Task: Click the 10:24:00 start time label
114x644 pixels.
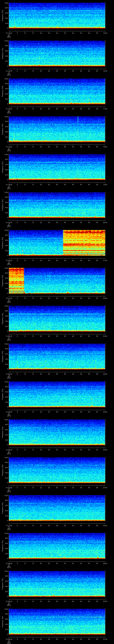Action: 9,412
